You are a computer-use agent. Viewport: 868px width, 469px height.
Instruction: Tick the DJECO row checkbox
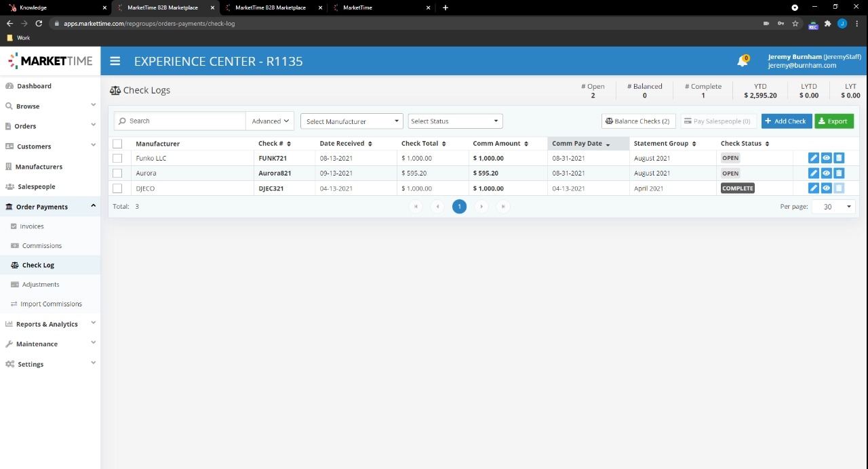point(117,188)
